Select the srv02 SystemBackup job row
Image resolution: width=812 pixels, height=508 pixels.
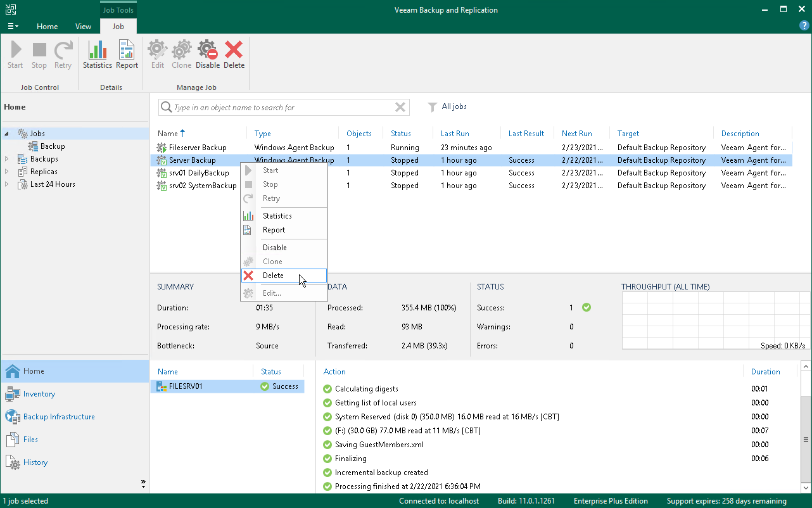(202, 186)
